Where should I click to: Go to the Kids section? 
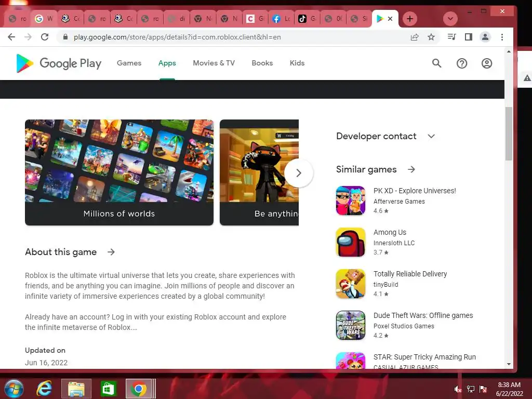[297, 63]
